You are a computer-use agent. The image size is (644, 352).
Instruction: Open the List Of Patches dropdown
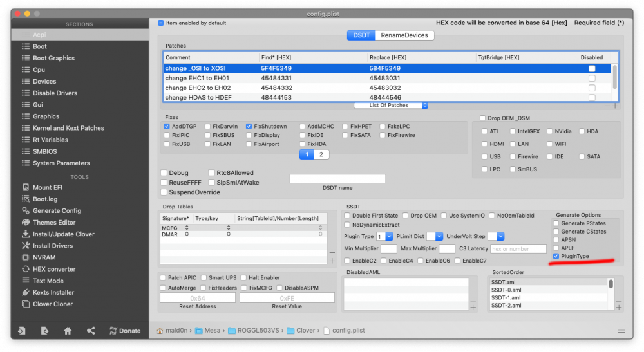click(x=391, y=106)
